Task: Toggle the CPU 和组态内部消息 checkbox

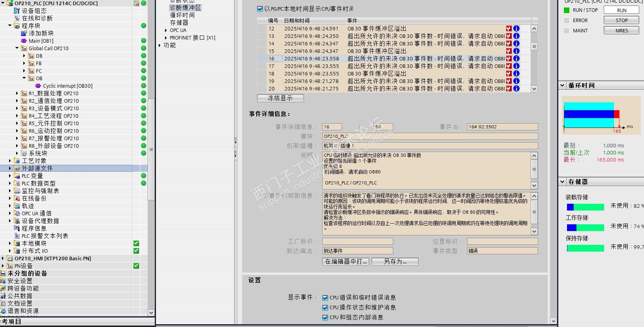Action: click(325, 318)
